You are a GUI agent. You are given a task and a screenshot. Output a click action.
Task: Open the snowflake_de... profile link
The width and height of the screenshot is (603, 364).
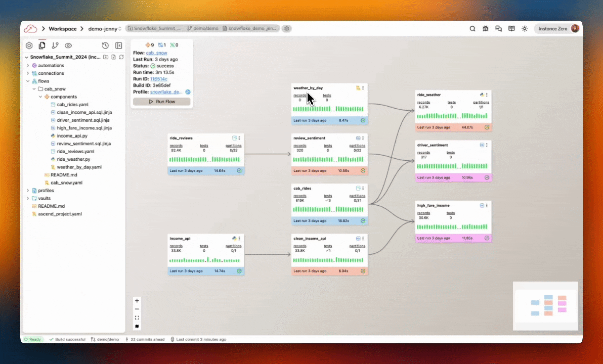coord(166,92)
